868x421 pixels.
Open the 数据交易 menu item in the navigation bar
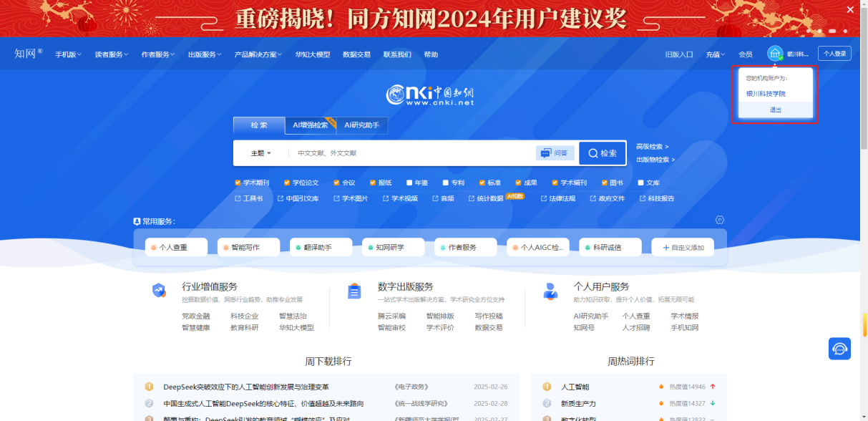click(356, 54)
